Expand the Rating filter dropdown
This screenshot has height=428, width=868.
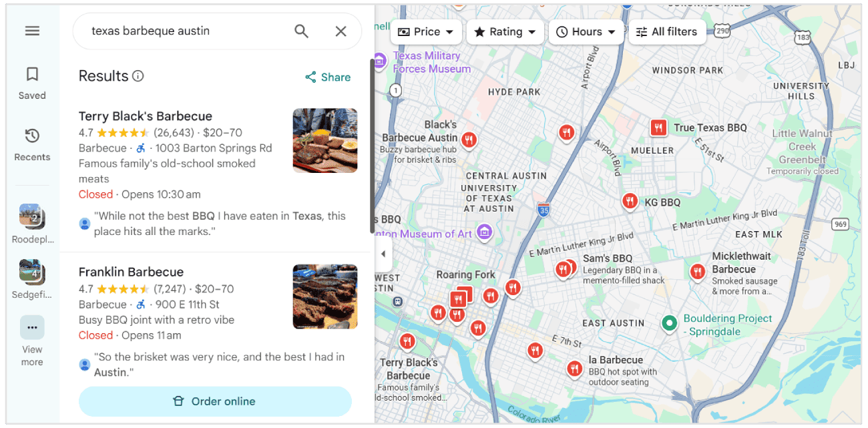(505, 31)
